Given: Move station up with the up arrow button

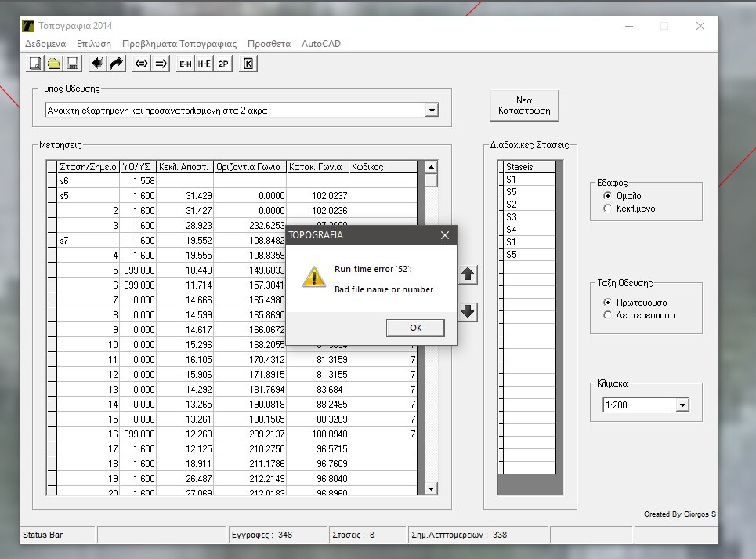Looking at the screenshot, I should [x=468, y=274].
